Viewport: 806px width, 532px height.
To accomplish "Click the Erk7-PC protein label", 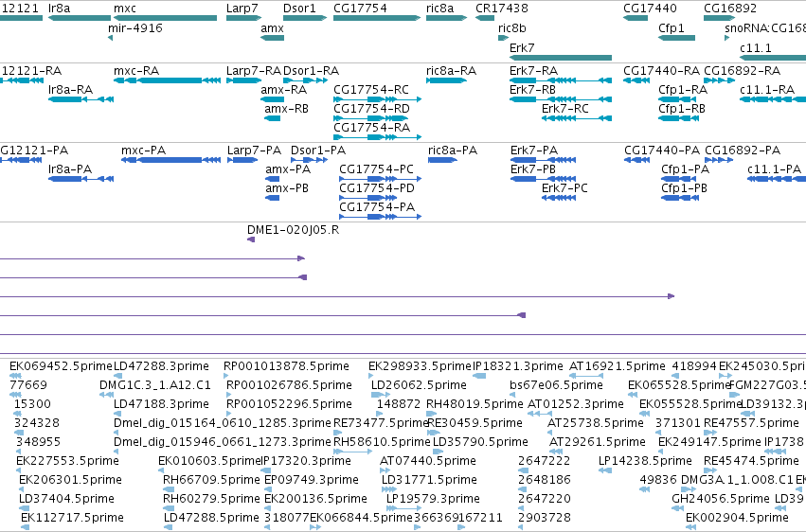I will (564, 188).
